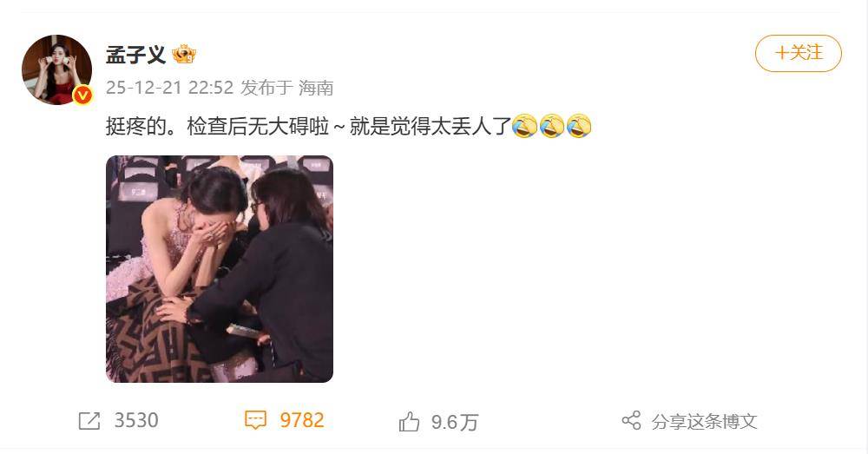Click the 分享这条博文 share link
This screenshot has width=868, height=454.
pos(704,421)
